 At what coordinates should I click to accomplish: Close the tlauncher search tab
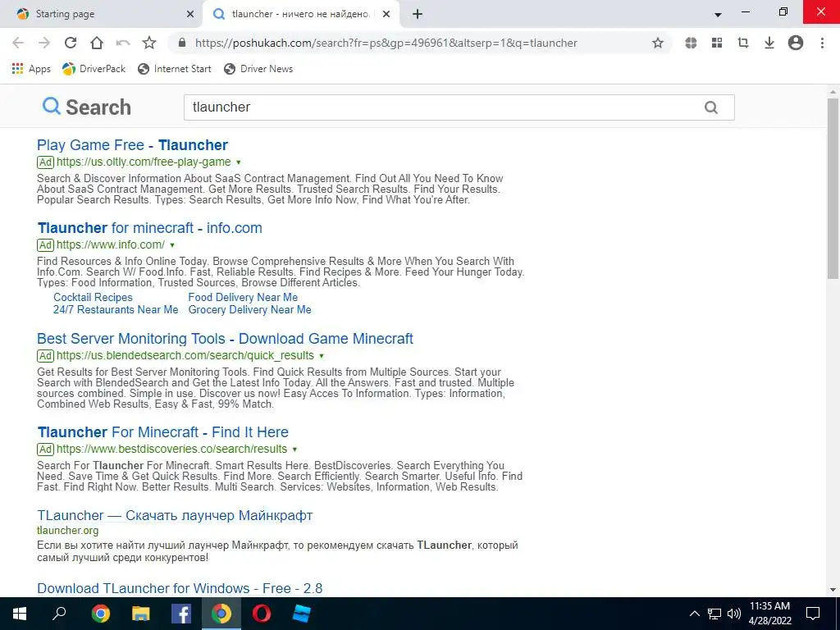click(386, 15)
